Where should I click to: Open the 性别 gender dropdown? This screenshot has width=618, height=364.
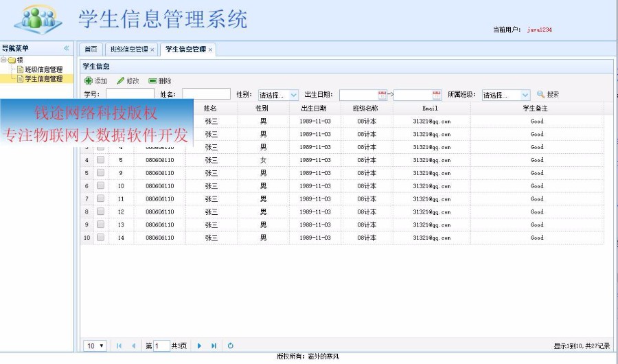coord(294,95)
